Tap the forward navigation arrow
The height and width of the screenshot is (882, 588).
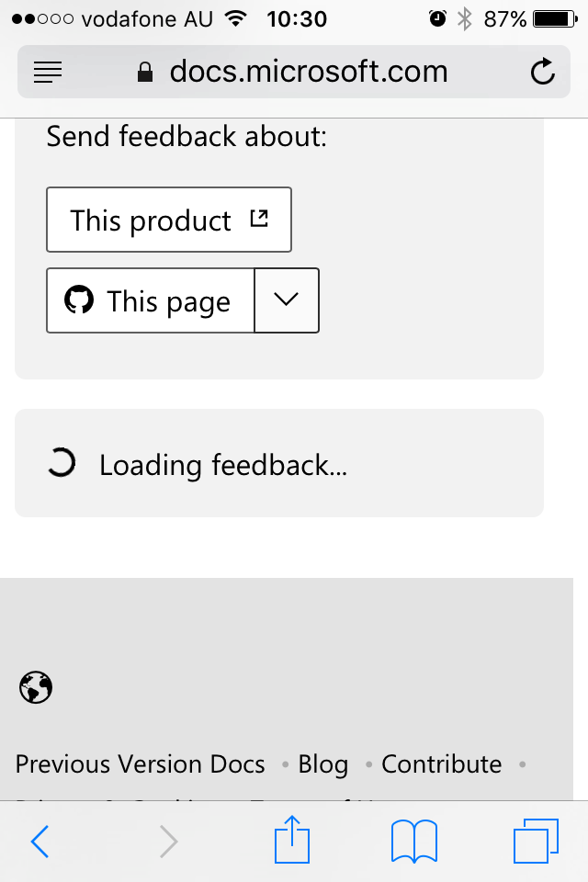click(x=167, y=840)
